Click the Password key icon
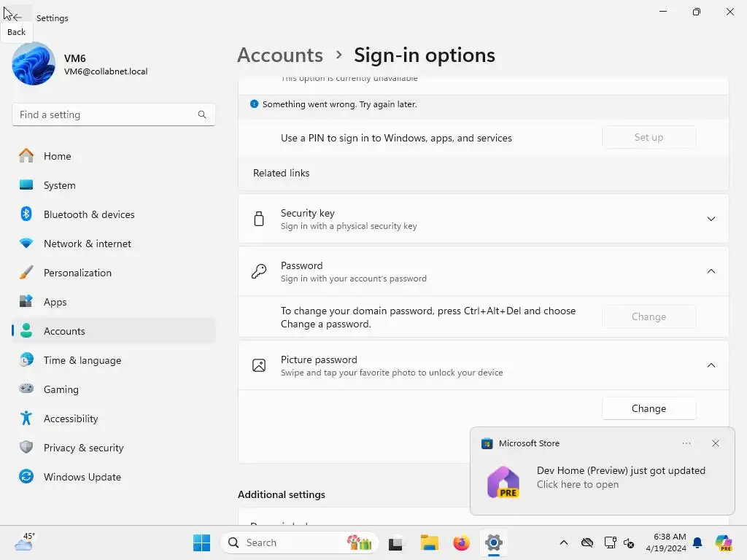 tap(259, 271)
